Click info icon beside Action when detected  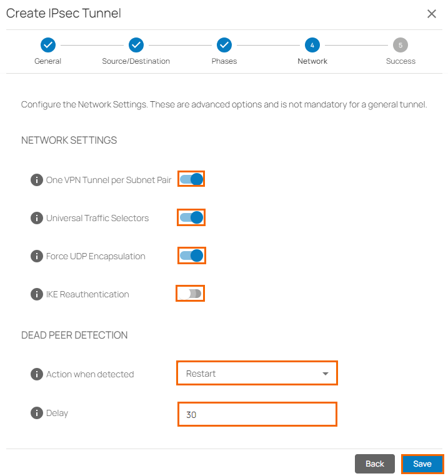(x=37, y=374)
